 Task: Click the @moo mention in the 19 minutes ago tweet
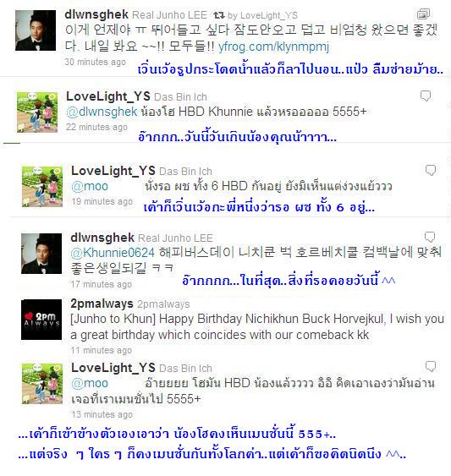90,186
